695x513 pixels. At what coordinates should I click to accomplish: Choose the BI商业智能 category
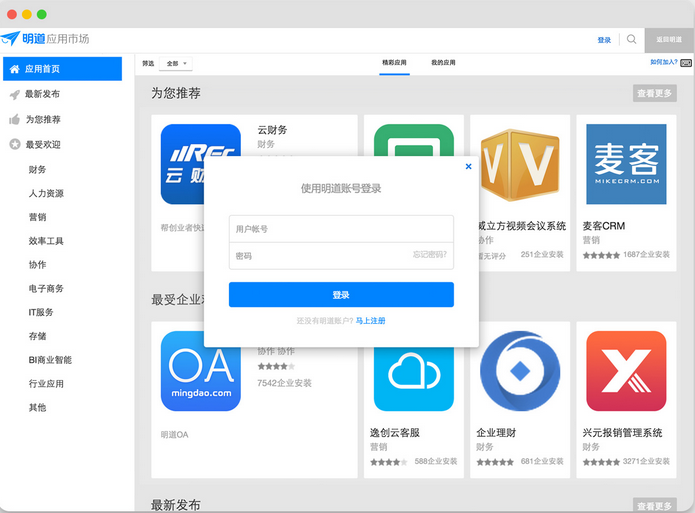[x=50, y=360]
